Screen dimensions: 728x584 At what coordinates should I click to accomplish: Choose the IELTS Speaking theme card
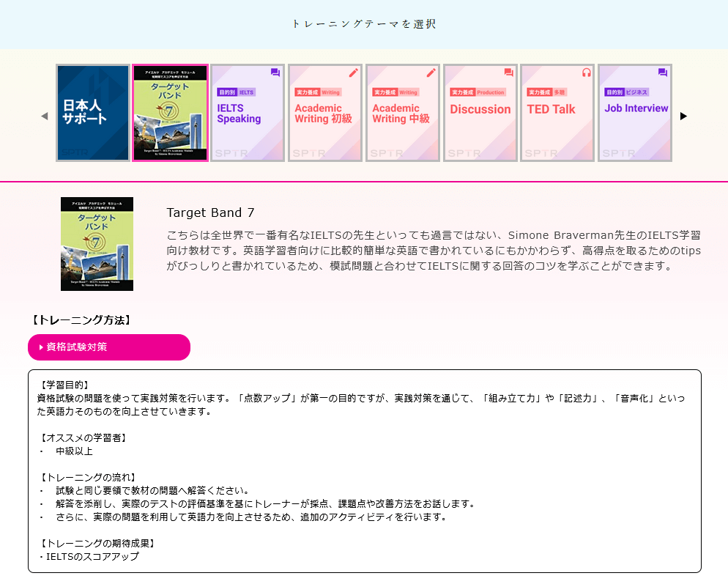click(x=248, y=113)
